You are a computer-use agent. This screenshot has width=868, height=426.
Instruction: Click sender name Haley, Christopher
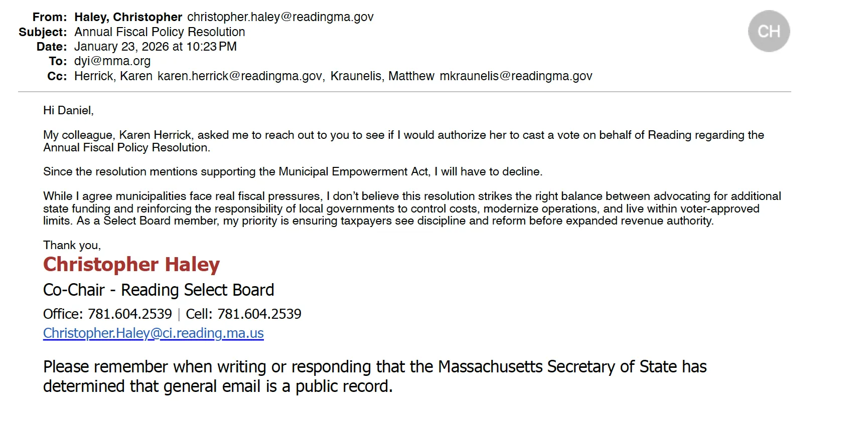point(128,17)
